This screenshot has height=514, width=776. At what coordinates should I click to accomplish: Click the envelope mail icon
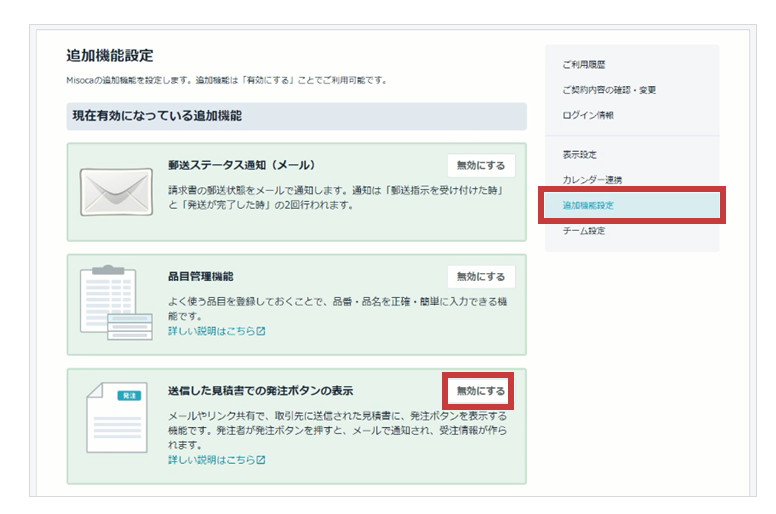[116, 192]
